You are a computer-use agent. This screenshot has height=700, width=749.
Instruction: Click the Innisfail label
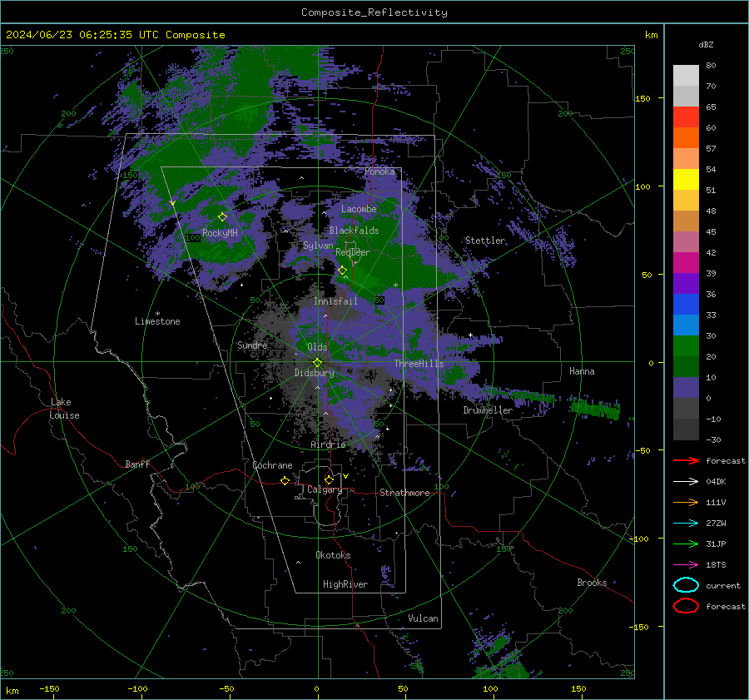click(335, 301)
